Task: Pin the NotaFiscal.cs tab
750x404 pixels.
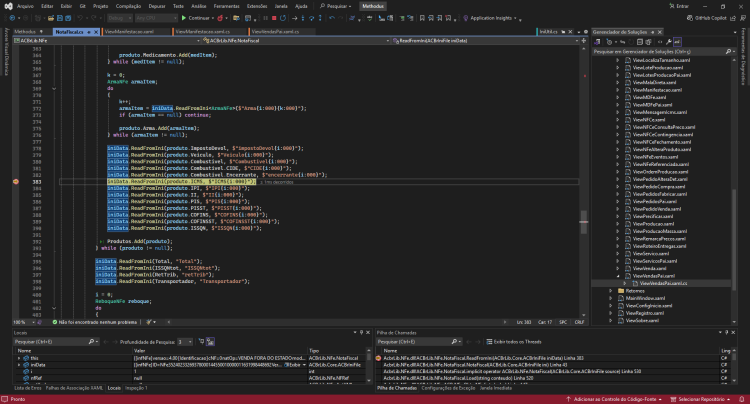Action: [89, 32]
